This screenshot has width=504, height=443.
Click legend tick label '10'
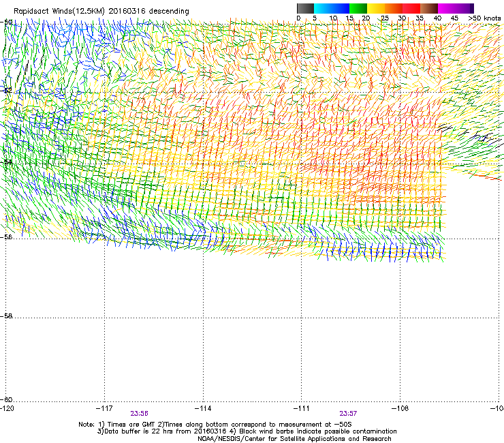(333, 18)
